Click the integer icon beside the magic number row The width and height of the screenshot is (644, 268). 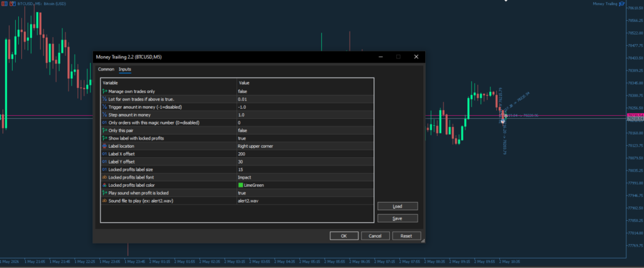coord(104,123)
